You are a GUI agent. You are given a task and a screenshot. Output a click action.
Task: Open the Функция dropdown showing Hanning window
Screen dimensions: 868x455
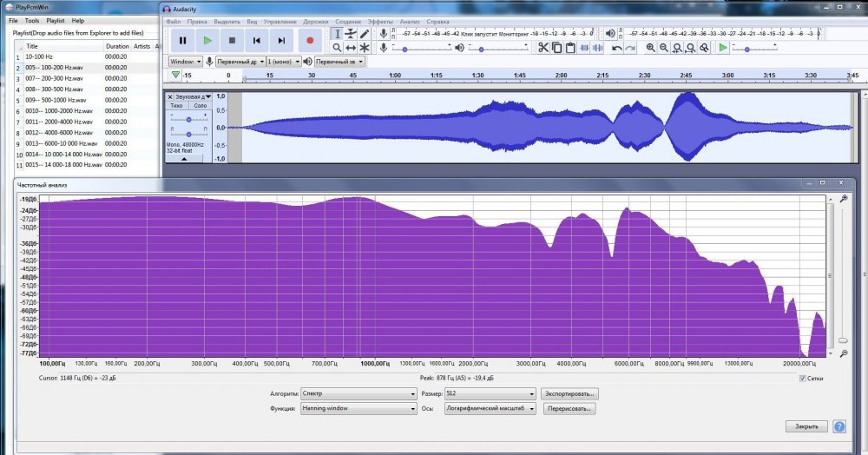(x=358, y=408)
